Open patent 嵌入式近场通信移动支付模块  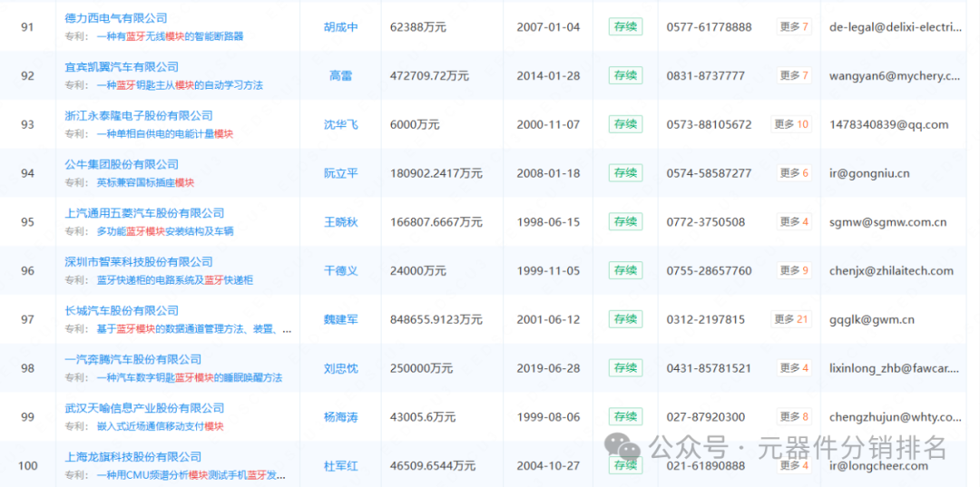(160, 426)
